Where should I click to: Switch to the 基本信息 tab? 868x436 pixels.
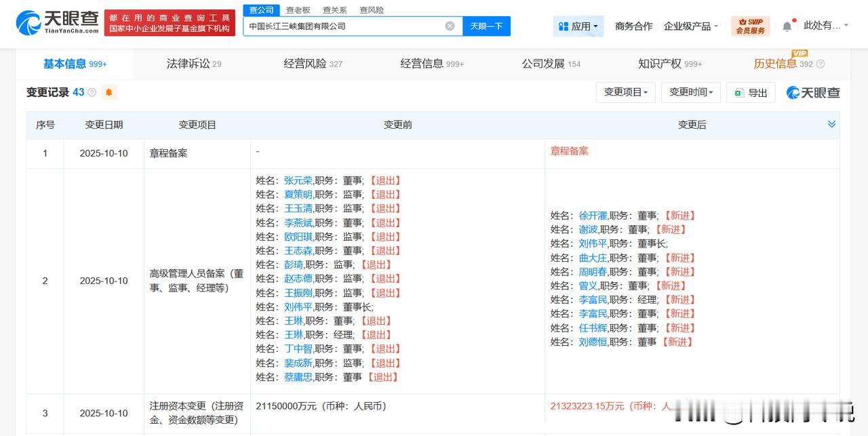point(75,64)
